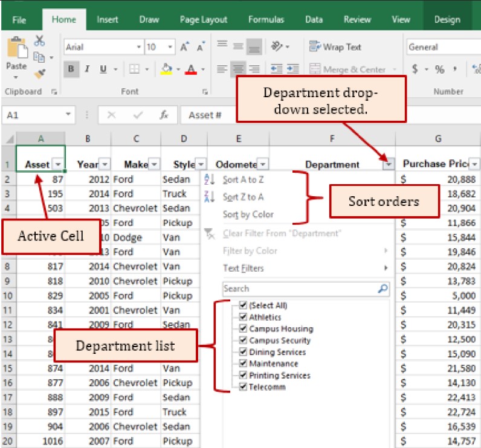Click the Percent Style icon

439,69
